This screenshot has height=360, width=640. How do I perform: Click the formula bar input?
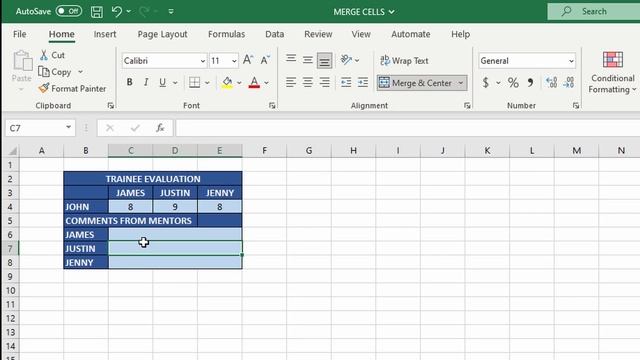(x=407, y=128)
